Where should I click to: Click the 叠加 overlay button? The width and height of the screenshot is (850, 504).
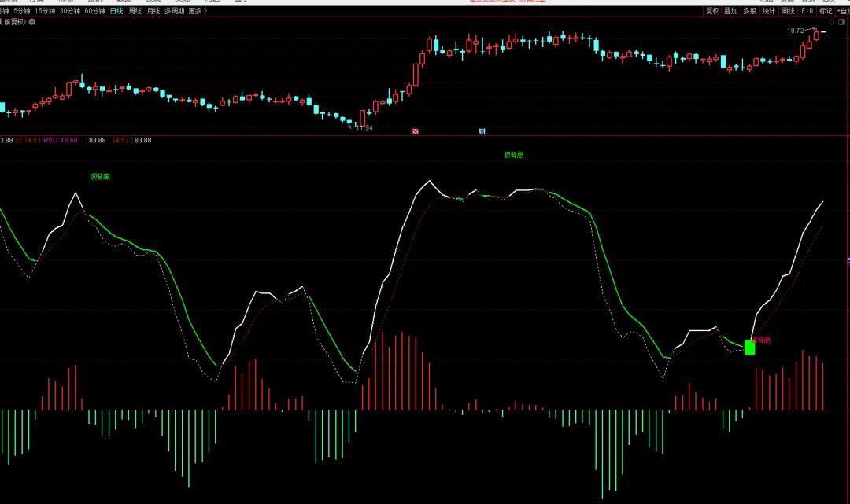[731, 11]
